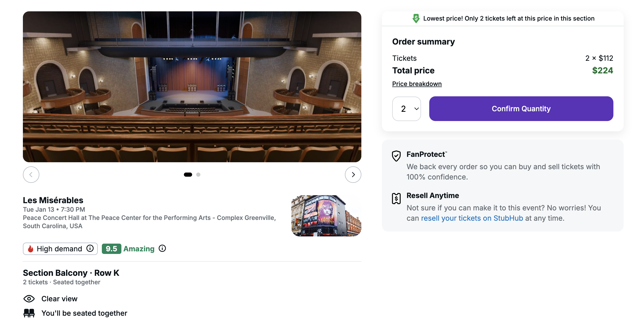Go back with the left carousel arrow
Image resolution: width=644 pixels, height=325 pixels.
pyautogui.click(x=31, y=175)
